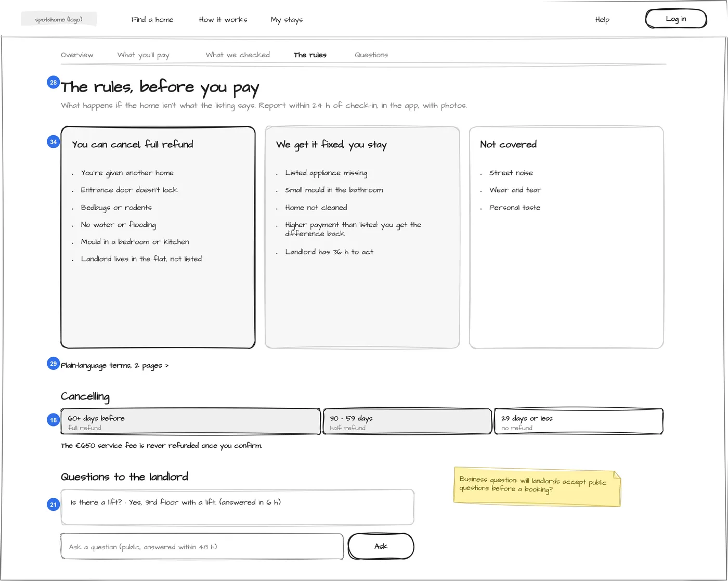Click the 'Bedbugs or rodents' item
The image size is (728, 581).
point(116,208)
